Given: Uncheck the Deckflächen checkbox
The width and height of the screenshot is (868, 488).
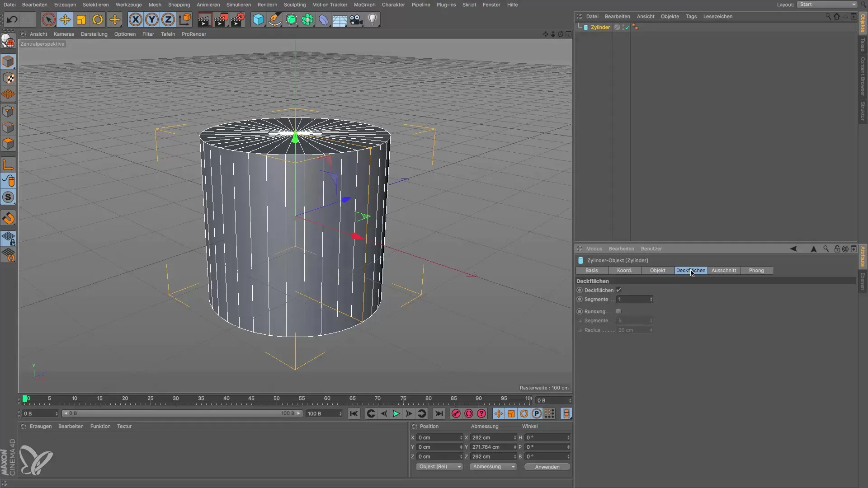Looking at the screenshot, I should tap(618, 290).
